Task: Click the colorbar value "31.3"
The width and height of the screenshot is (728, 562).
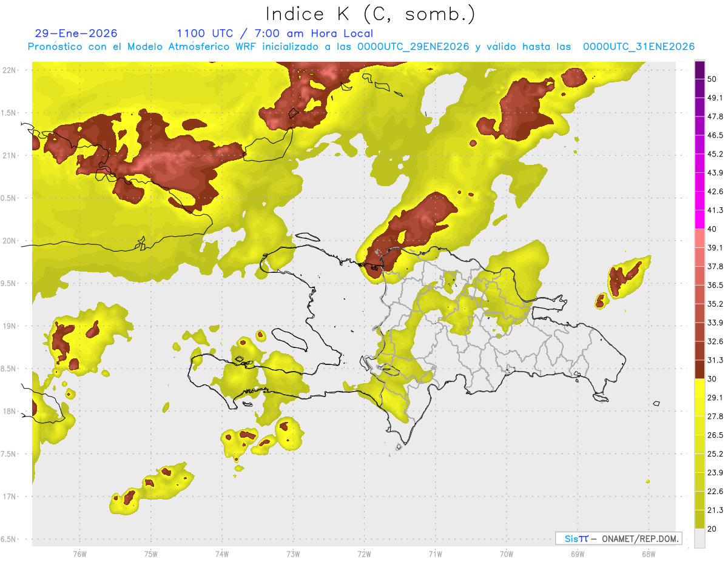Action: [x=715, y=360]
